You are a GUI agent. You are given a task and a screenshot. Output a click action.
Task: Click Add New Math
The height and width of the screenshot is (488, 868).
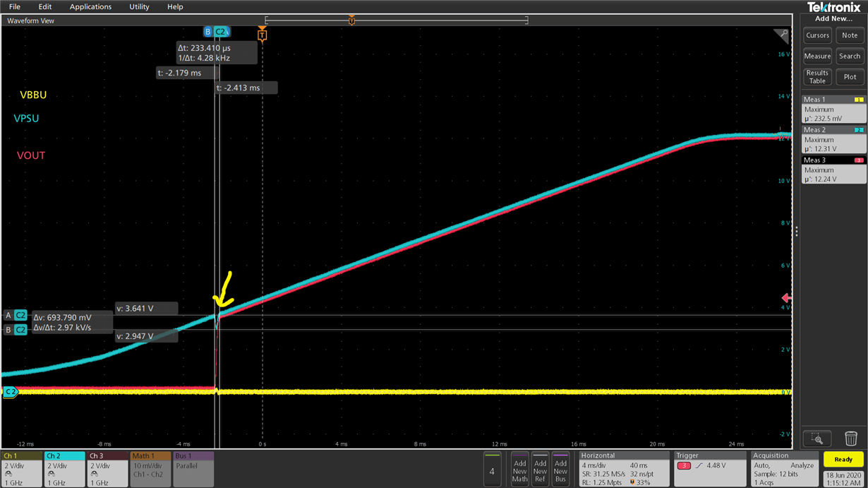tap(519, 470)
